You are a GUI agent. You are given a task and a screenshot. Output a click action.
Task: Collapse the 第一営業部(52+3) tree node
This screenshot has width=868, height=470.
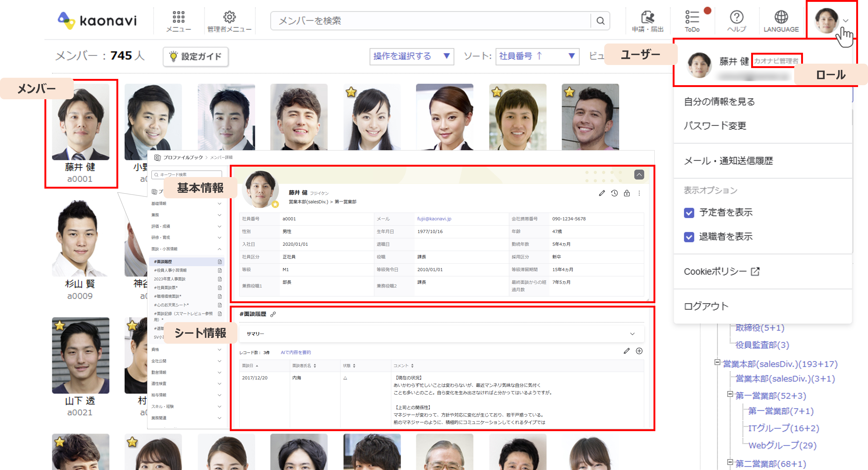(730, 394)
